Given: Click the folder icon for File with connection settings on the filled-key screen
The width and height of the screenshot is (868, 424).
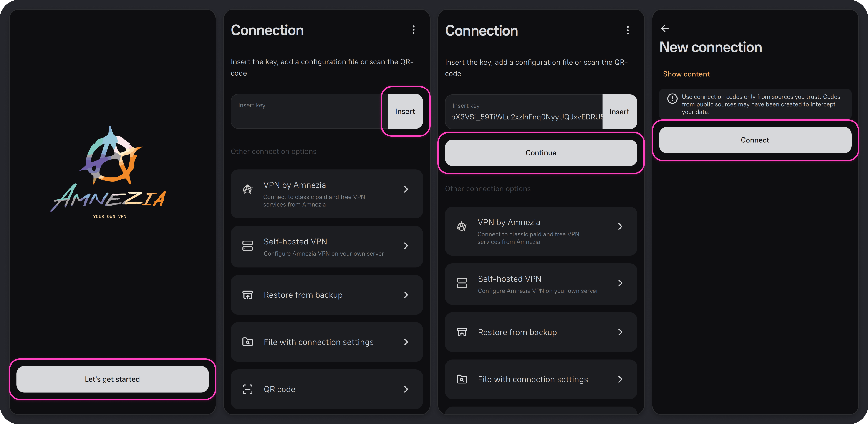Looking at the screenshot, I should [462, 379].
